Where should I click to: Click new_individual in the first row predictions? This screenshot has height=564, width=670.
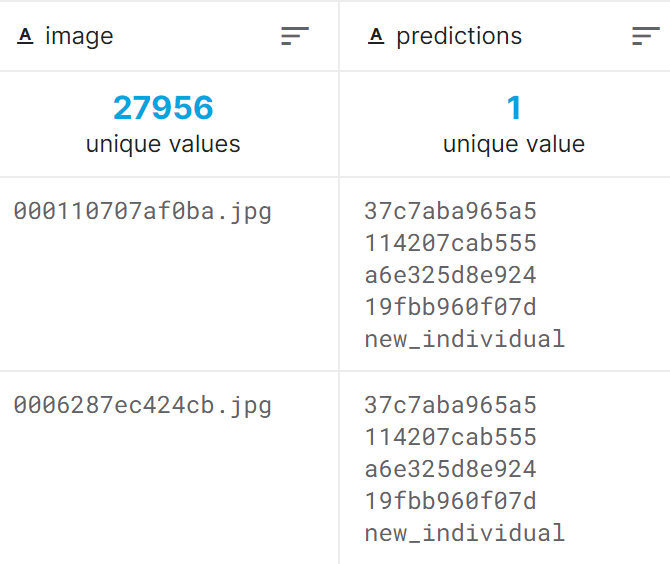tap(465, 339)
